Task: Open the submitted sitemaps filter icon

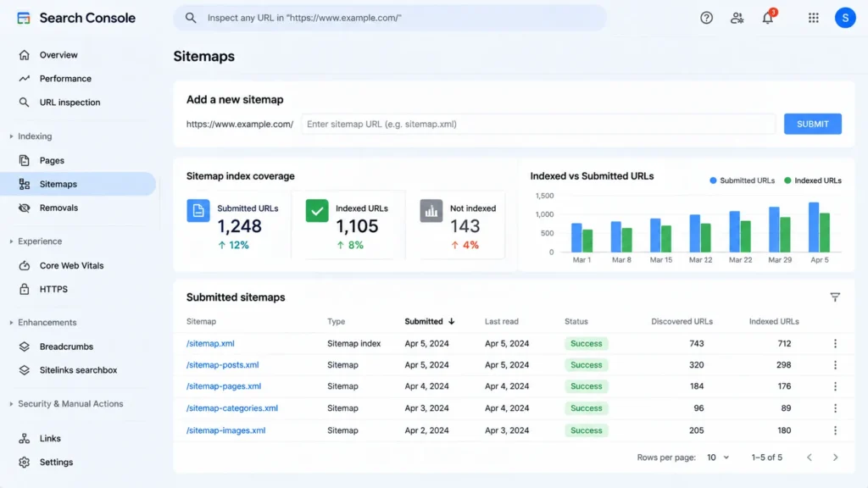Action: click(835, 297)
